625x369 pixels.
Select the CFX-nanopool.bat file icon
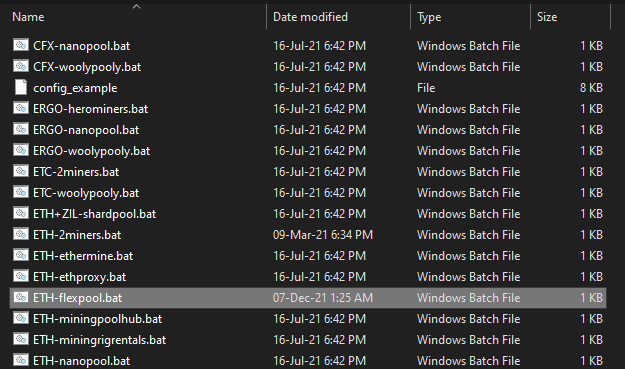(x=21, y=45)
